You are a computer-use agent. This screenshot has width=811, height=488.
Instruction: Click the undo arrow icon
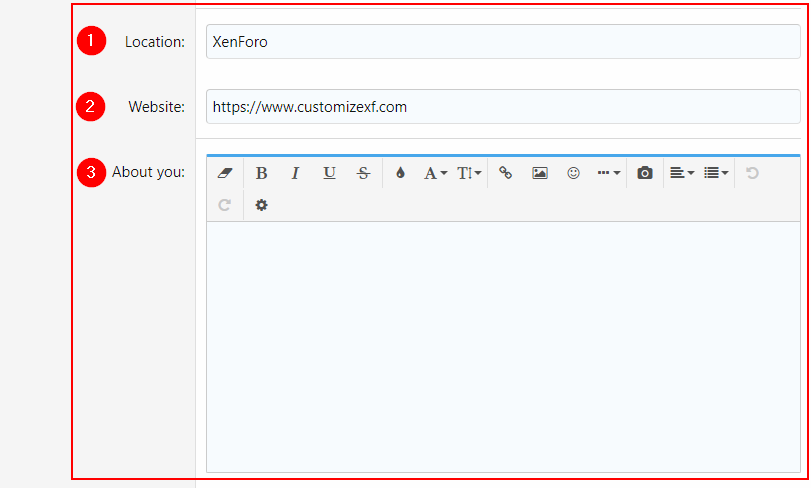point(752,173)
